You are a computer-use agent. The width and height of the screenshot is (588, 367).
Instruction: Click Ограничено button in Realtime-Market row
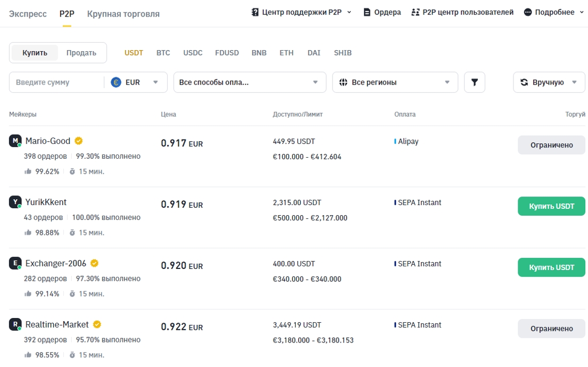[551, 328]
